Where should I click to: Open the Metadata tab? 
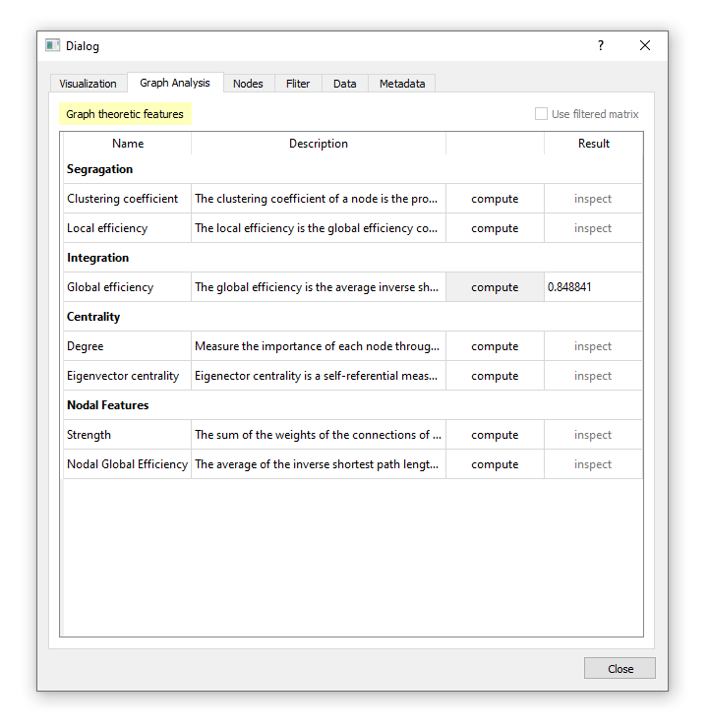pos(402,84)
